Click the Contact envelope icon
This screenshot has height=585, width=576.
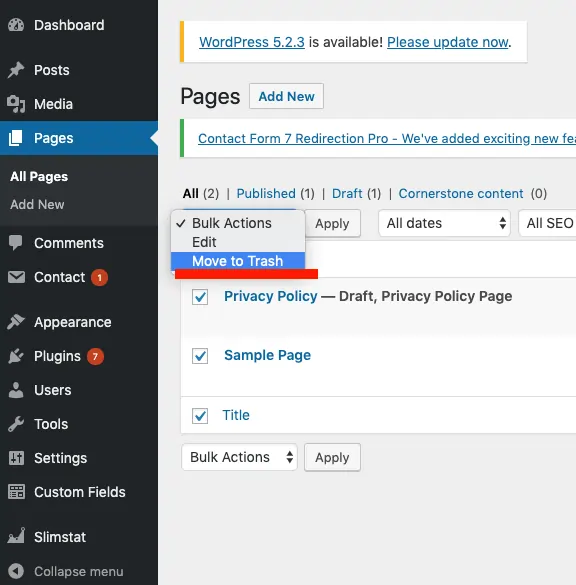(x=16, y=277)
